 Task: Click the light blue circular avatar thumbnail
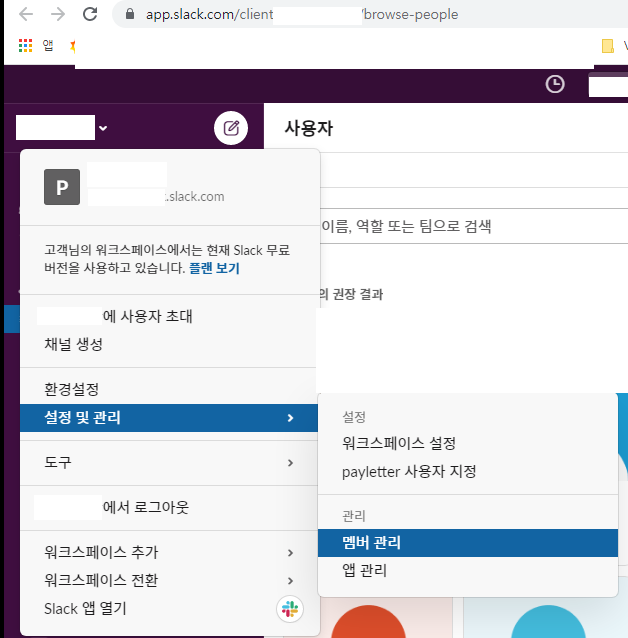[x=548, y=622]
